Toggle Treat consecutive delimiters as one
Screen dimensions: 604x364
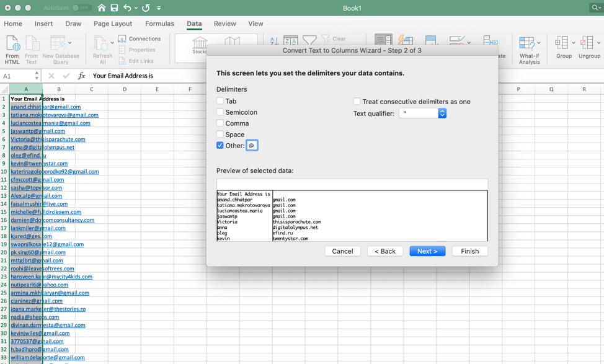pos(357,101)
